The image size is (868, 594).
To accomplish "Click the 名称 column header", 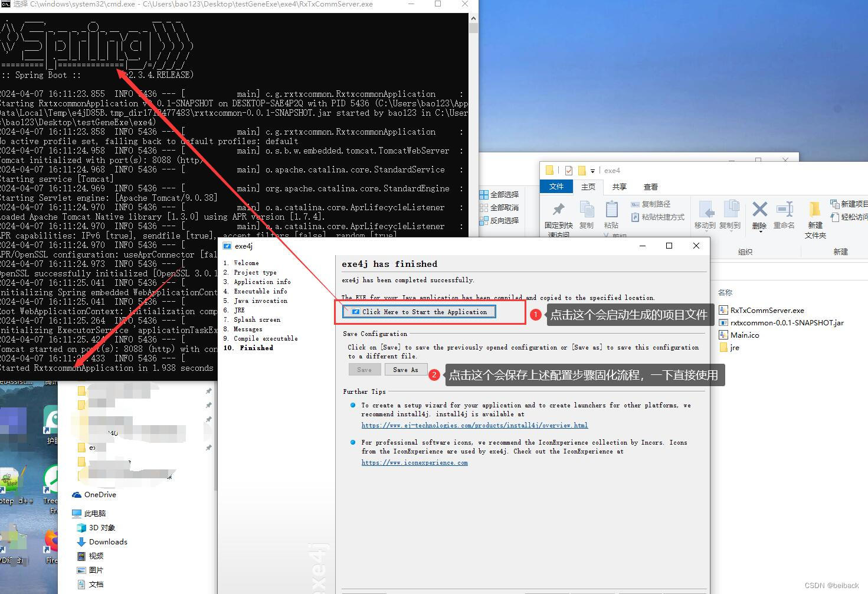I will [x=725, y=292].
